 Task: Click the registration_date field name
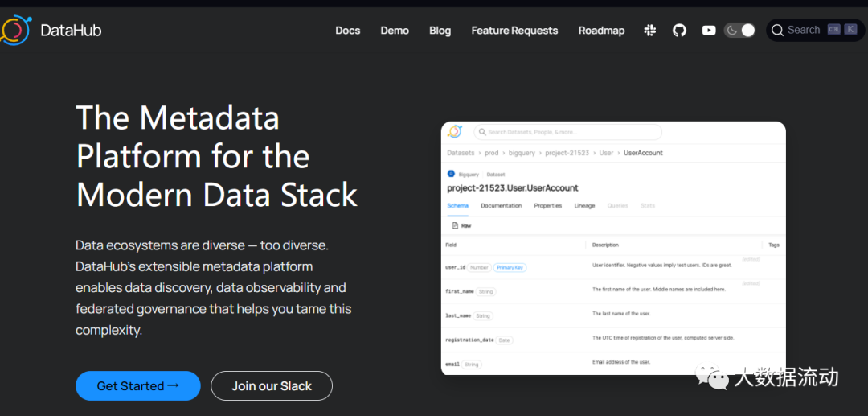point(469,340)
